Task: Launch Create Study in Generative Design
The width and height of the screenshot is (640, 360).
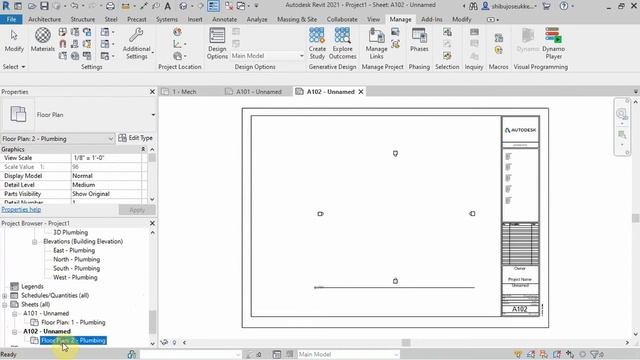Action: [317, 43]
